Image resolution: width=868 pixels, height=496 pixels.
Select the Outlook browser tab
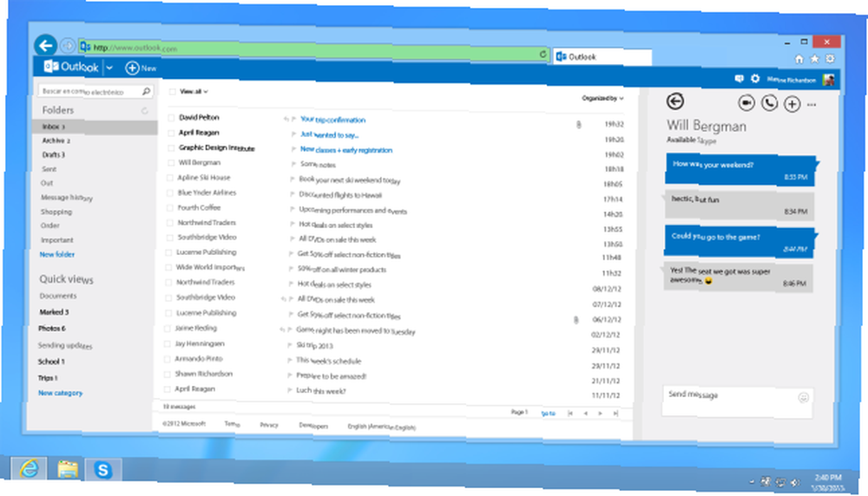(x=602, y=57)
